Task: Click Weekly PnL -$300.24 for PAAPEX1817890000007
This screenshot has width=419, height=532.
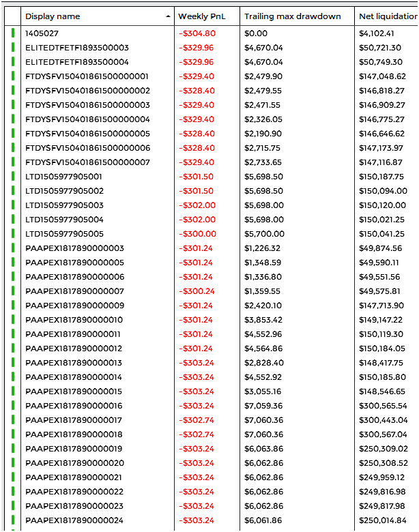Action: (197, 291)
